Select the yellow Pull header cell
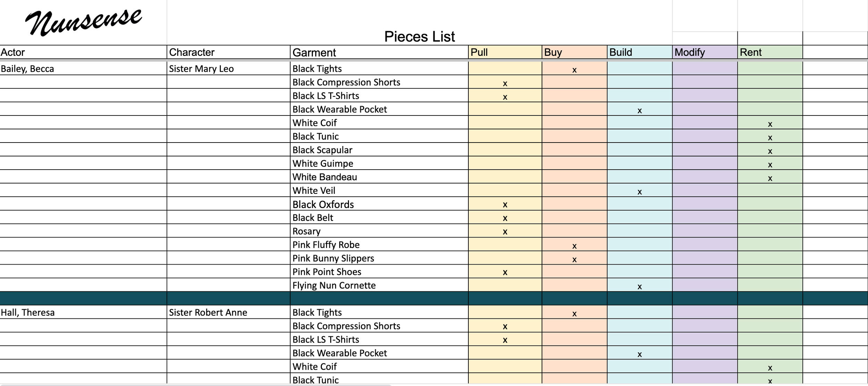Screen dimensions: 868x386 (x=505, y=52)
